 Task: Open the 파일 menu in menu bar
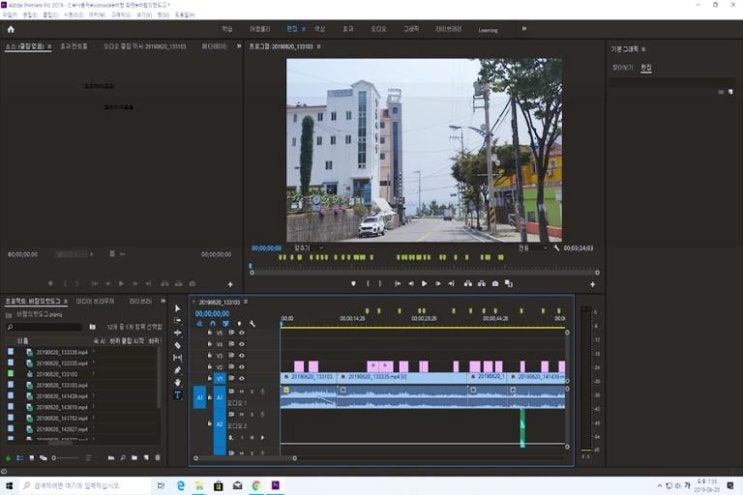pyautogui.click(x=9, y=14)
